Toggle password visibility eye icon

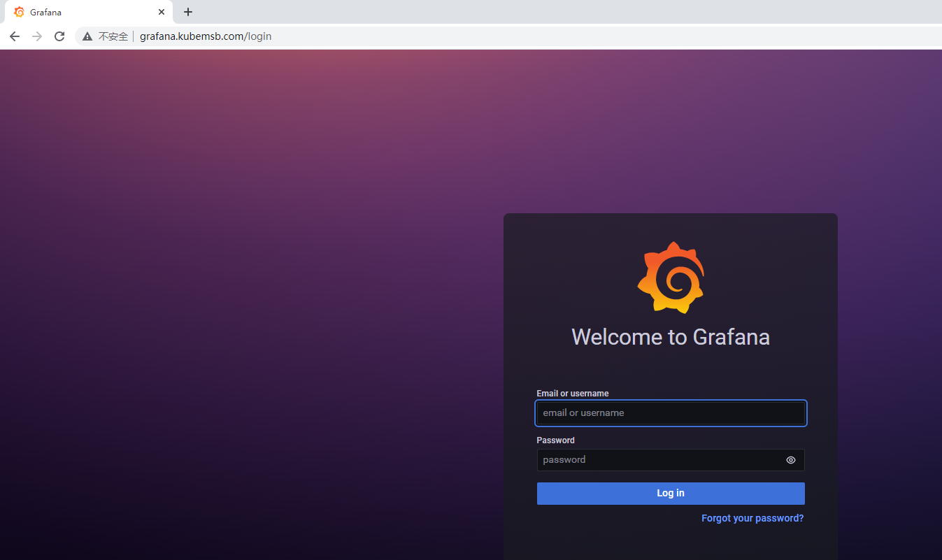tap(791, 460)
